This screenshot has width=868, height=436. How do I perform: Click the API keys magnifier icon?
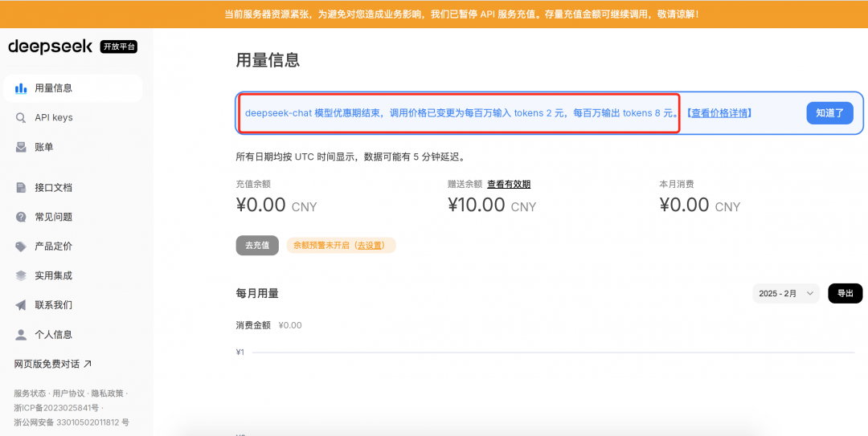point(21,118)
